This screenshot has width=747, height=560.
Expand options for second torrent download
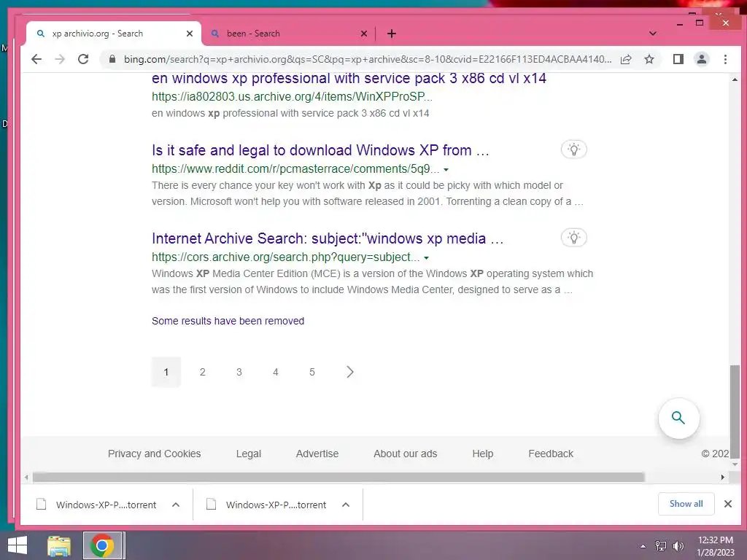(x=346, y=505)
